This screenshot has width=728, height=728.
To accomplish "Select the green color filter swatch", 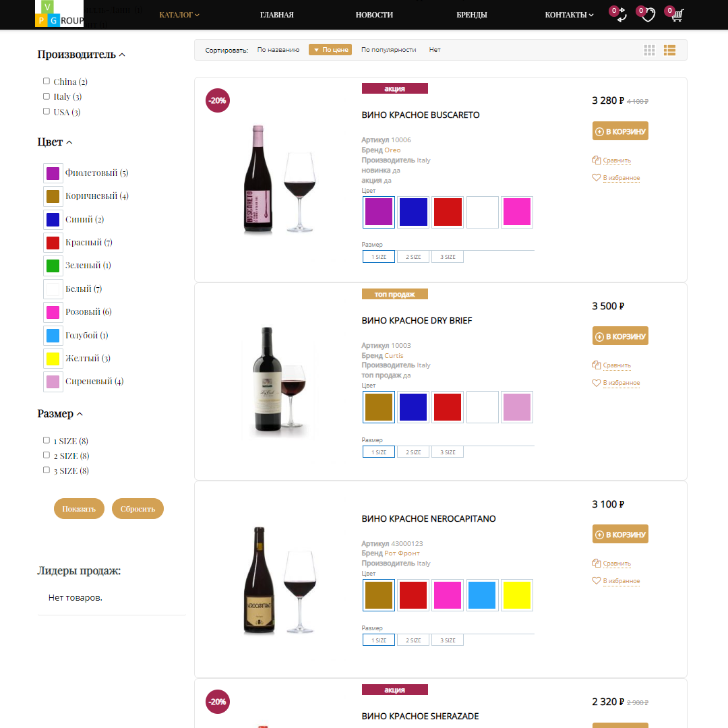I will pos(53,266).
